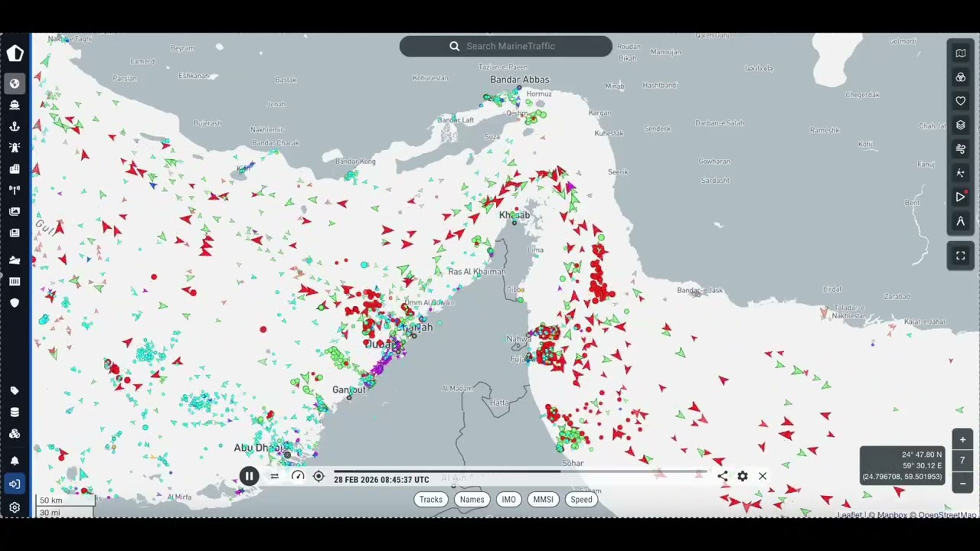Toggle vessel Names display

pos(472,500)
